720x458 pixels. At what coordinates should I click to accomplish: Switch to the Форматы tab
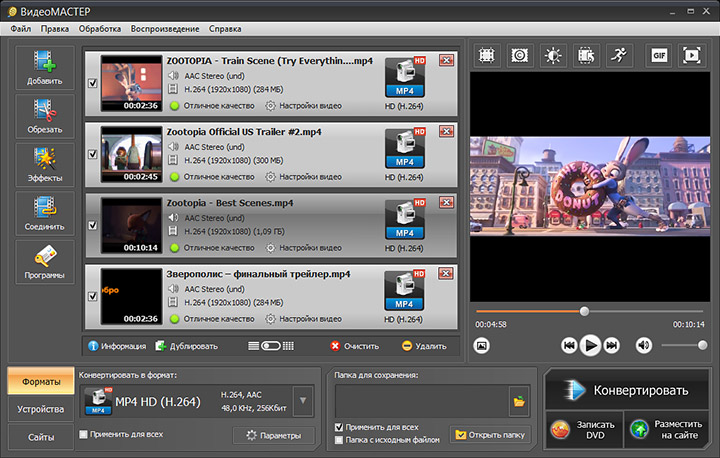click(x=41, y=381)
